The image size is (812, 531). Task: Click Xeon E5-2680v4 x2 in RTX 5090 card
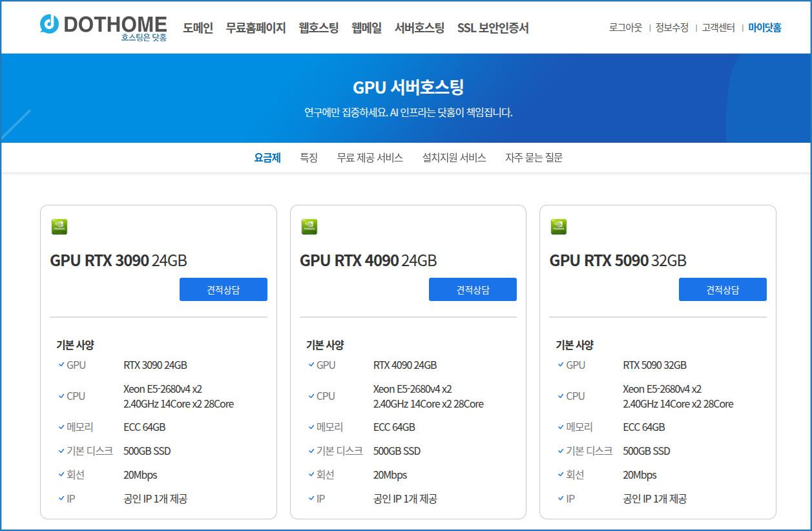tap(662, 389)
